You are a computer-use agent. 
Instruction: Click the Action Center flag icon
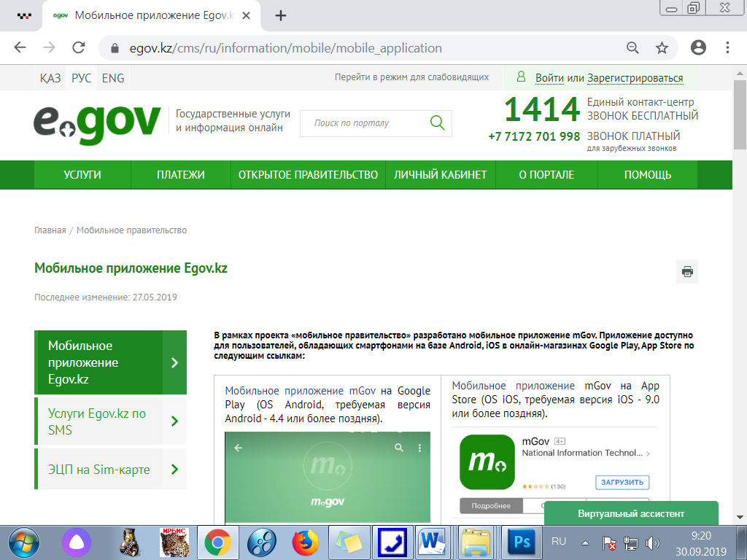pos(609,542)
